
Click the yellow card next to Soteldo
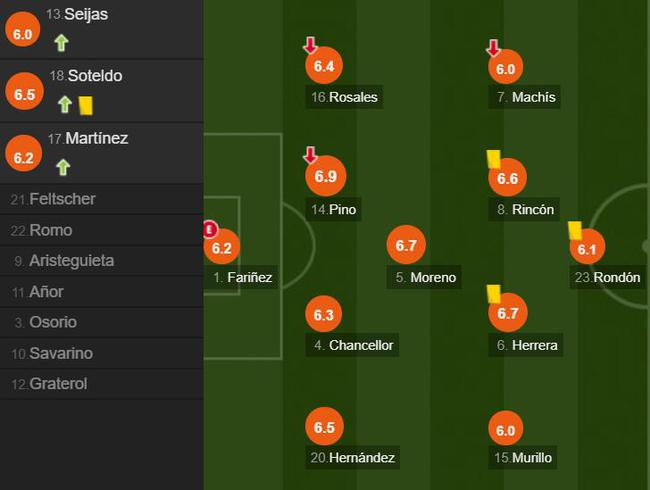[x=85, y=104]
